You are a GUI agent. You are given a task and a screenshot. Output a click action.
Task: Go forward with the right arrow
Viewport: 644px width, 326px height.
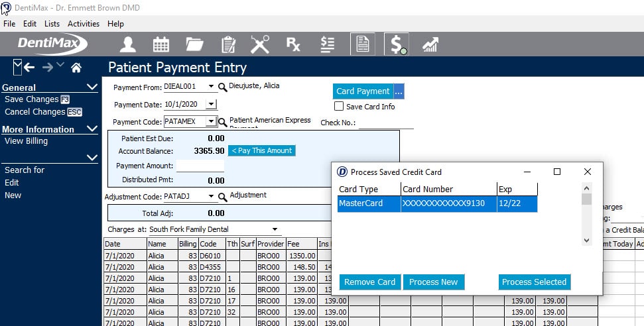pyautogui.click(x=48, y=68)
